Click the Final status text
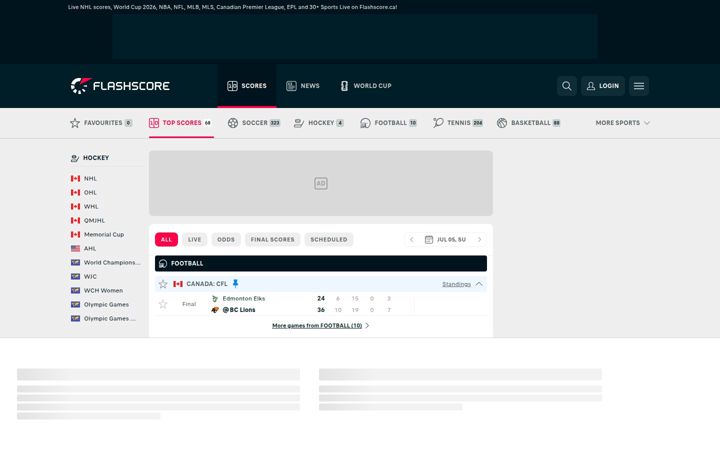The image size is (720, 450). tap(189, 304)
